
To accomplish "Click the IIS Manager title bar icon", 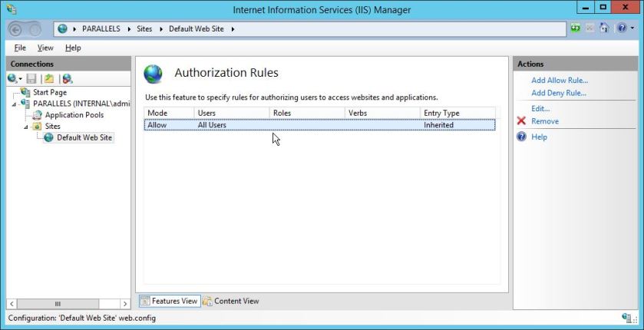I will click(12, 8).
